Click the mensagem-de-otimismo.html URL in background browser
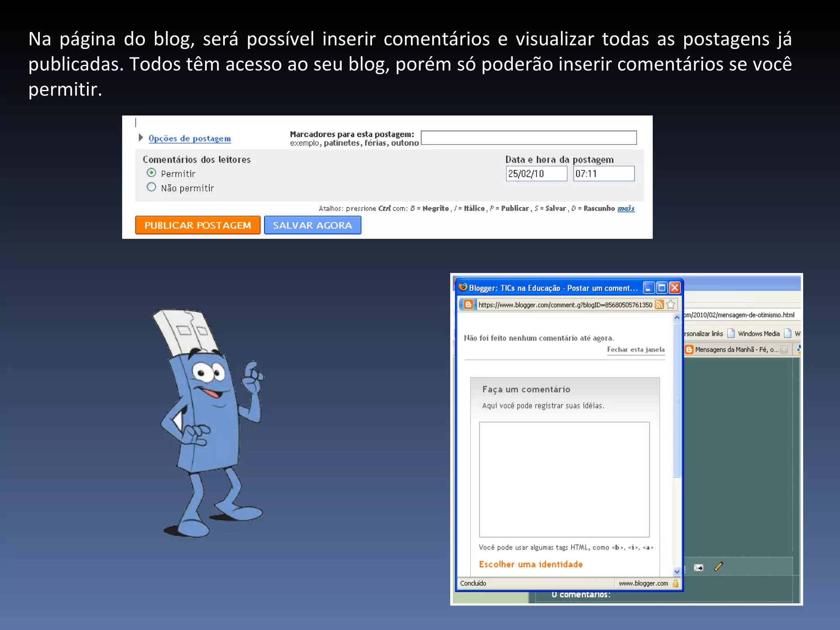This screenshot has width=840, height=630. [740, 315]
